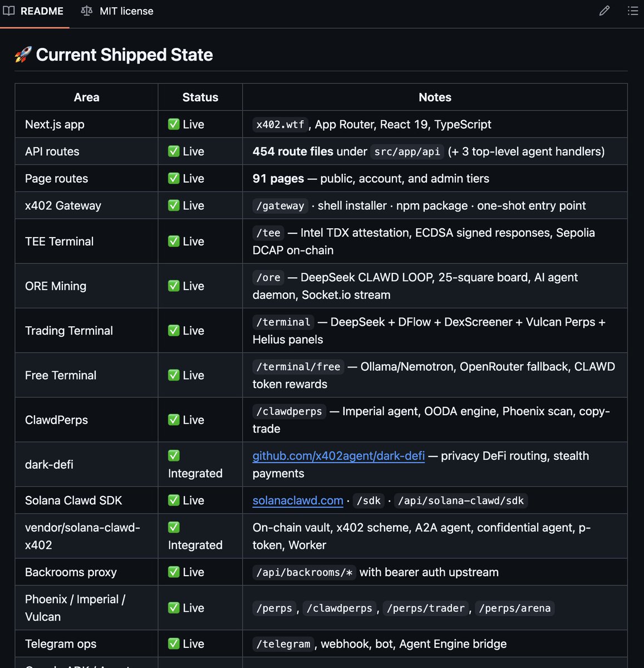The width and height of the screenshot is (644, 668).
Task: Click the Notes column header
Action: [x=435, y=97]
